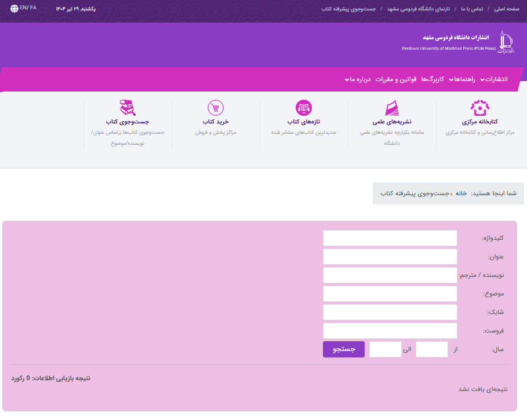
Task: Open the Central Library gear icon
Action: [x=480, y=108]
